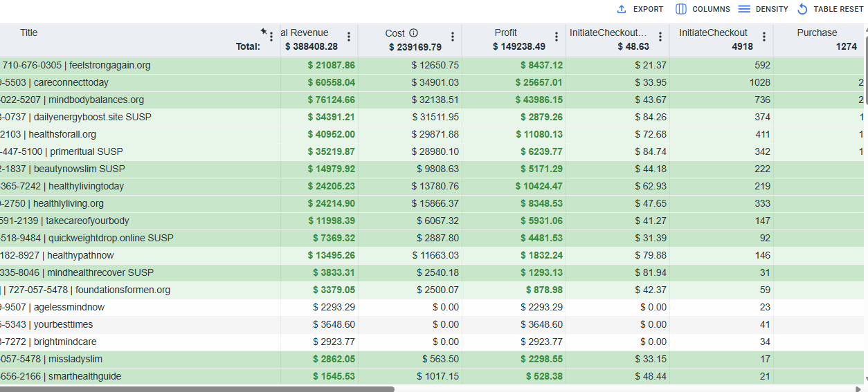The image size is (868, 392).
Task: Click total profit $ 149238.49
Action: pos(519,46)
